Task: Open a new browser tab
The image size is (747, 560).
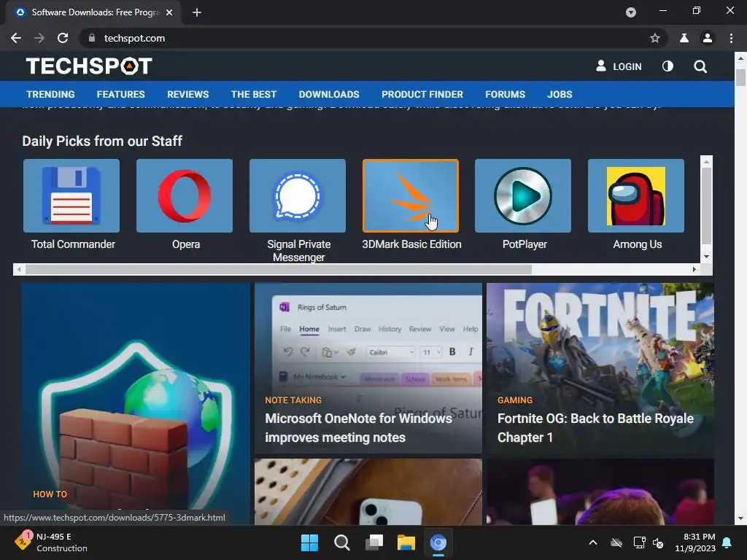Action: coord(197,12)
